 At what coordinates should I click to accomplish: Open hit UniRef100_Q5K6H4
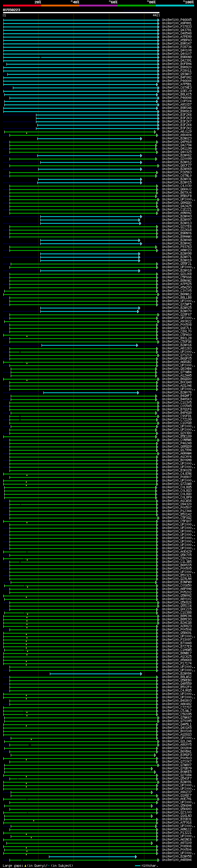177,806
